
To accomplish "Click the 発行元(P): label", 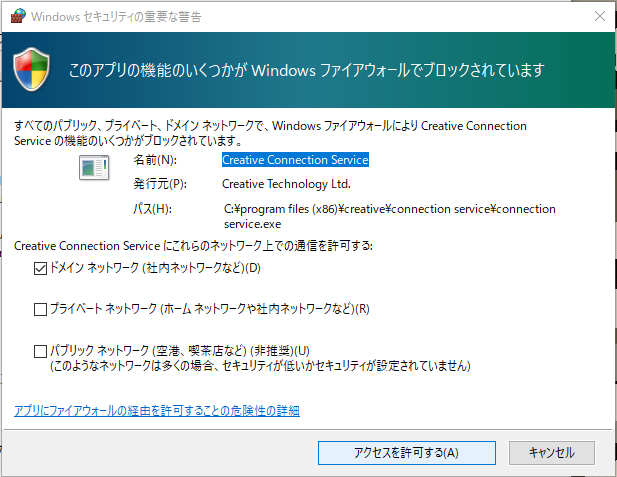I will (160, 184).
